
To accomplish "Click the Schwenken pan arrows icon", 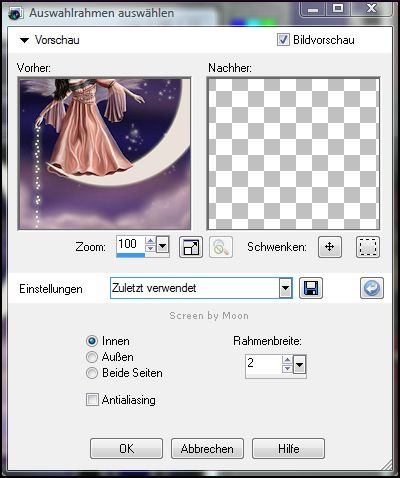I will click(330, 247).
